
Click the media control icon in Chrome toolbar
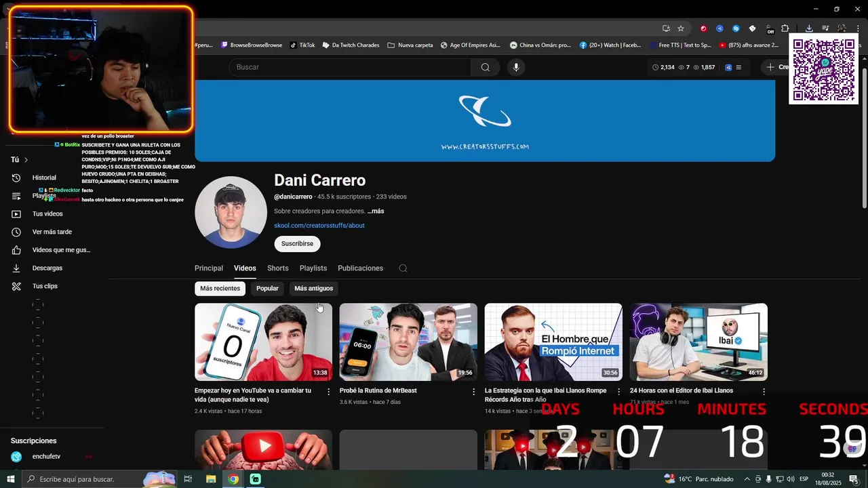[x=825, y=28]
